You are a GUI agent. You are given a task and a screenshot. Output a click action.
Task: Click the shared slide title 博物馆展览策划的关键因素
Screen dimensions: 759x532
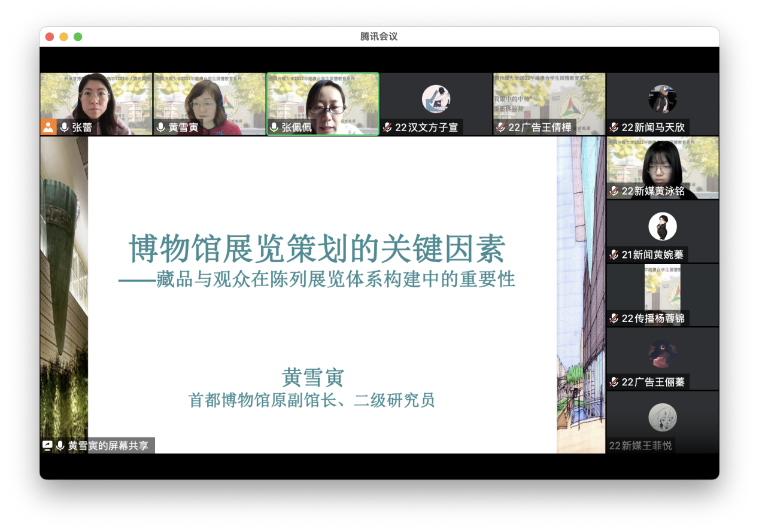(317, 249)
